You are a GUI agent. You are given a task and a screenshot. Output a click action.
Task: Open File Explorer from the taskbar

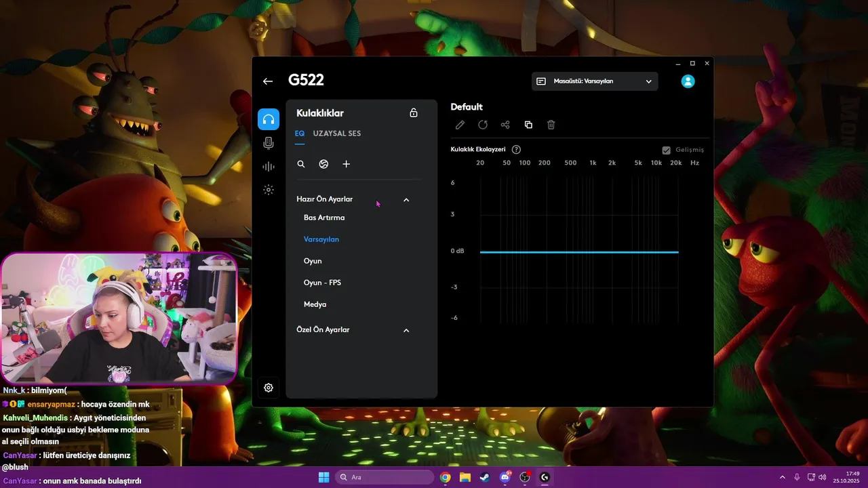(465, 477)
